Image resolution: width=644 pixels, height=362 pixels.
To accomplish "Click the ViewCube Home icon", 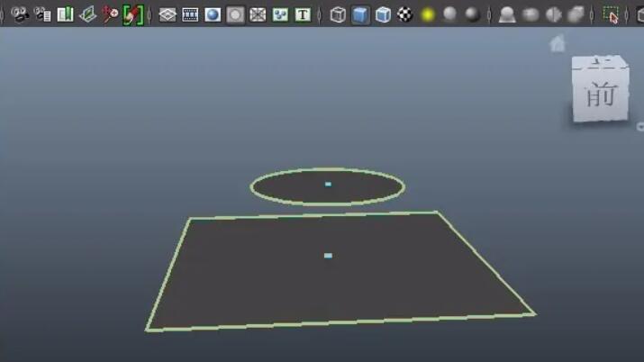I will (x=558, y=43).
